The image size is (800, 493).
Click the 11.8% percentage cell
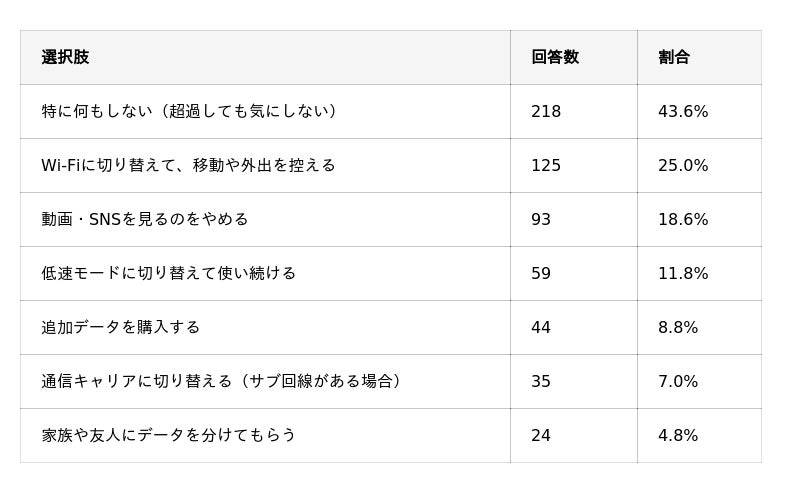(x=683, y=273)
